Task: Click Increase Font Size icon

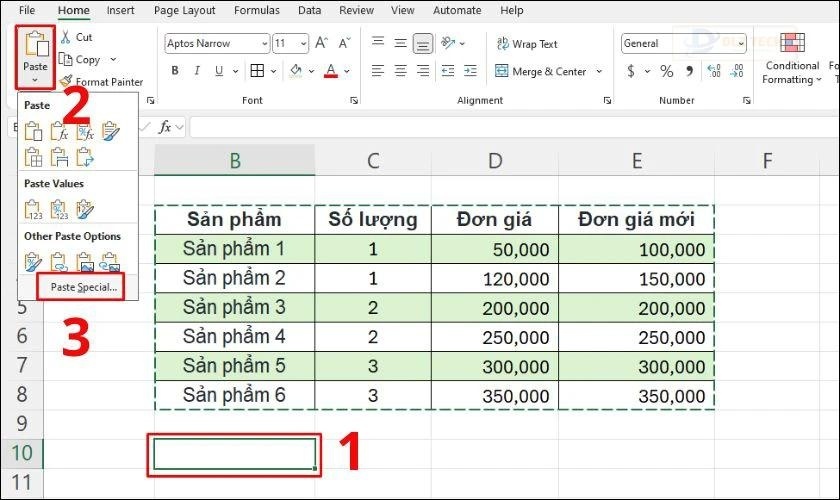Action: tap(320, 44)
